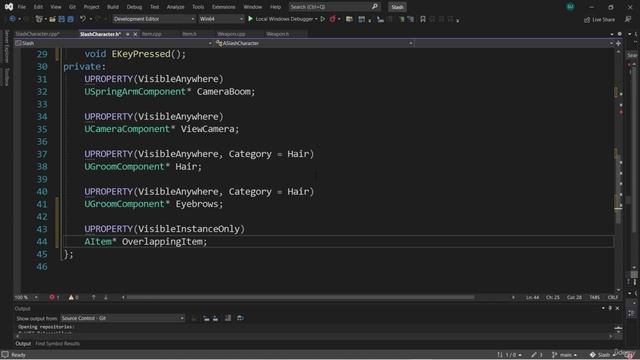640x360 pixels.
Task: Open the Tools menu
Action: [198, 7]
